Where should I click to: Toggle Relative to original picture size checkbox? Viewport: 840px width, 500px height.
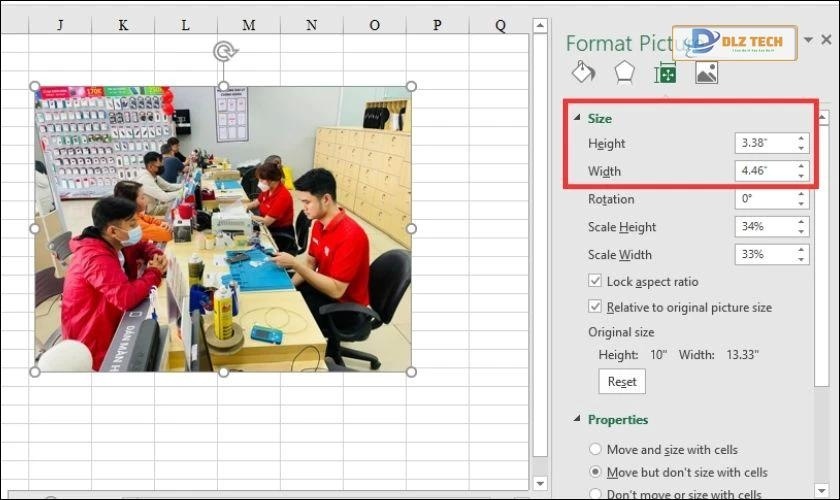point(595,307)
